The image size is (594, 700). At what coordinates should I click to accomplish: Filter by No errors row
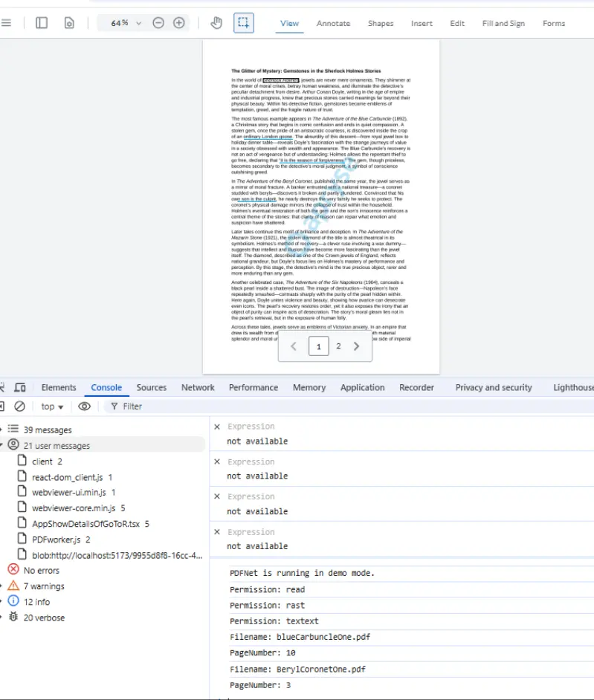tap(103, 571)
